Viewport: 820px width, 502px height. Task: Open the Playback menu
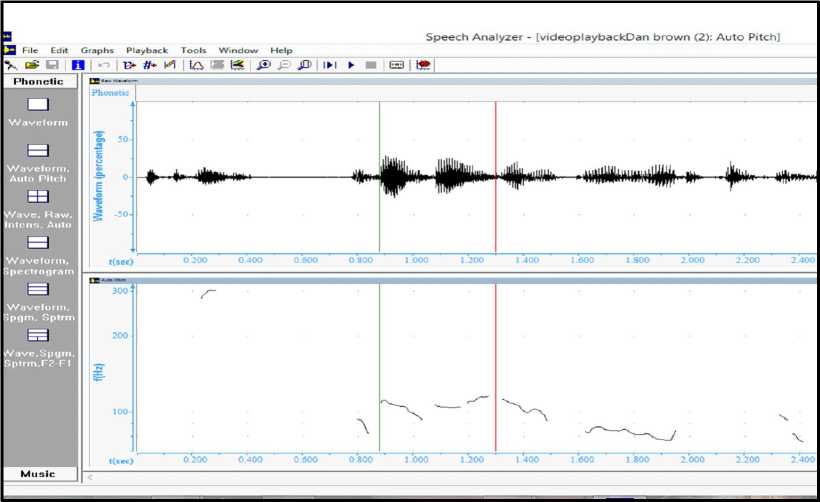147,50
